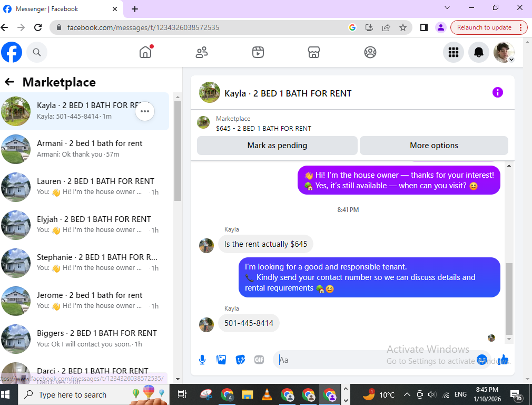Click the voice clip microphone icon
This screenshot has height=405, width=532.
coord(202,360)
